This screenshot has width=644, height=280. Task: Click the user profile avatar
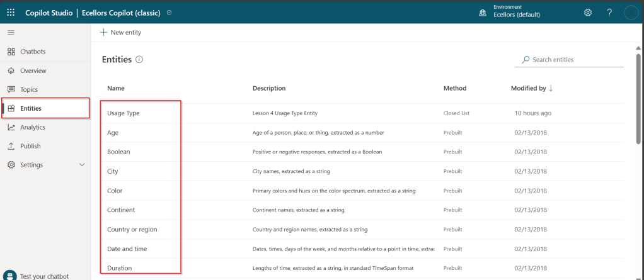(631, 13)
